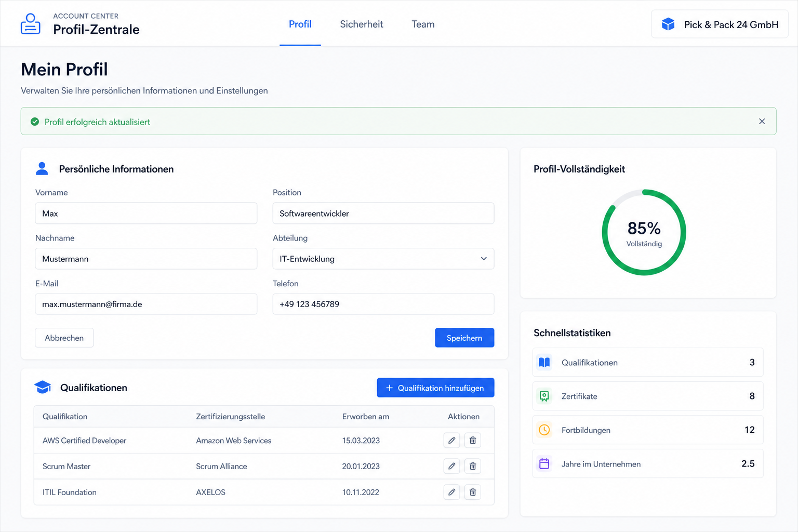This screenshot has width=798, height=532.
Task: Click into the Position field
Action: pyautogui.click(x=383, y=214)
